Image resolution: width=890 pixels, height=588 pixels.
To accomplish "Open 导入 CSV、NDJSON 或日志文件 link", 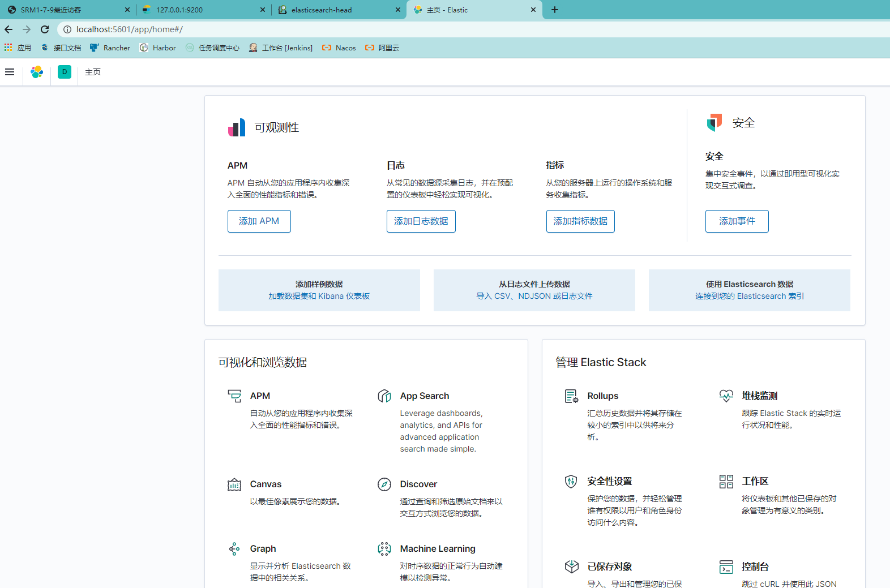I will coord(534,296).
